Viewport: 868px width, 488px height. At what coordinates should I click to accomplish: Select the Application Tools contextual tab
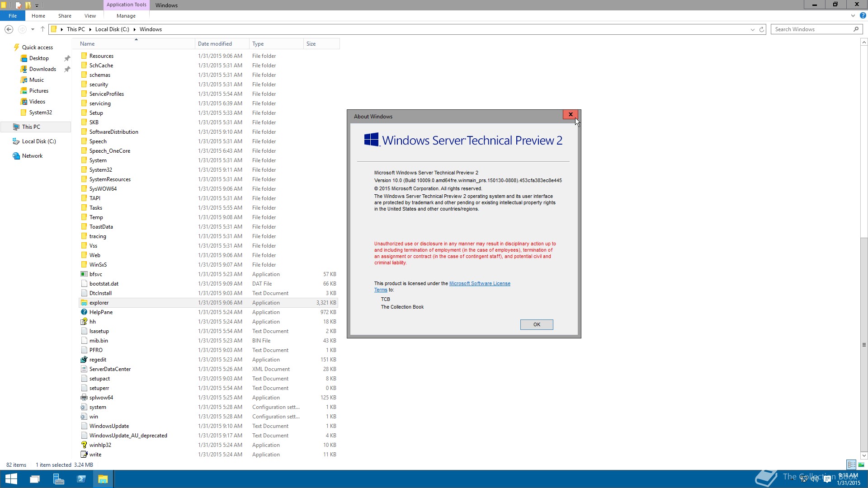pyautogui.click(x=127, y=5)
